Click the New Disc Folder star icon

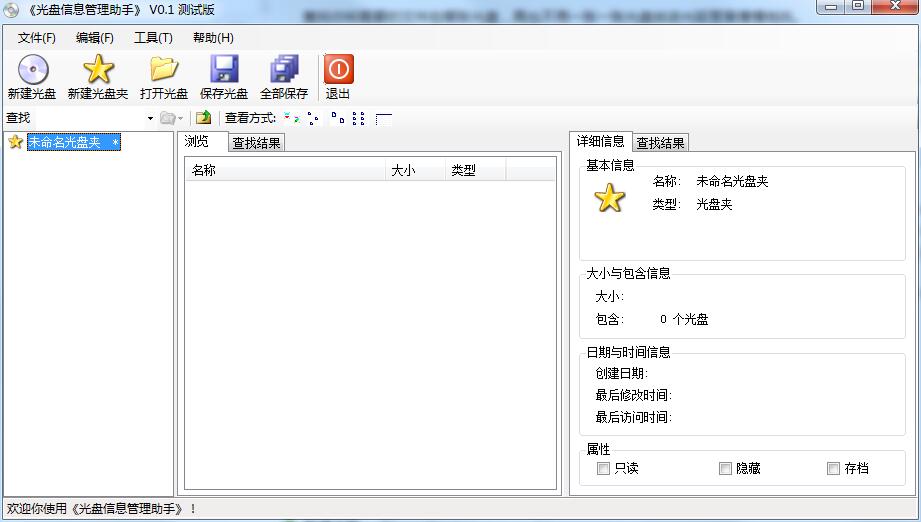coord(98,70)
